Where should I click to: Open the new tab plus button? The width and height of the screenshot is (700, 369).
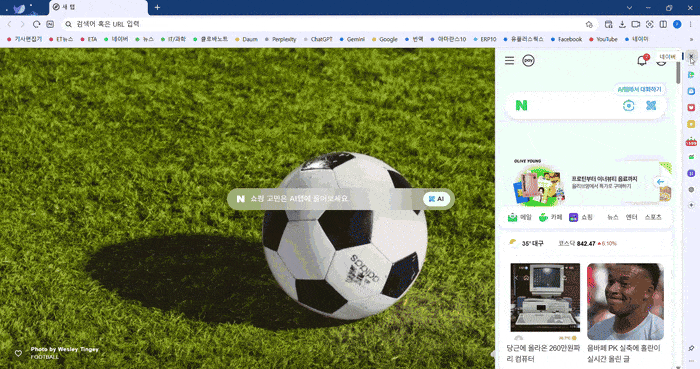pyautogui.click(x=157, y=8)
